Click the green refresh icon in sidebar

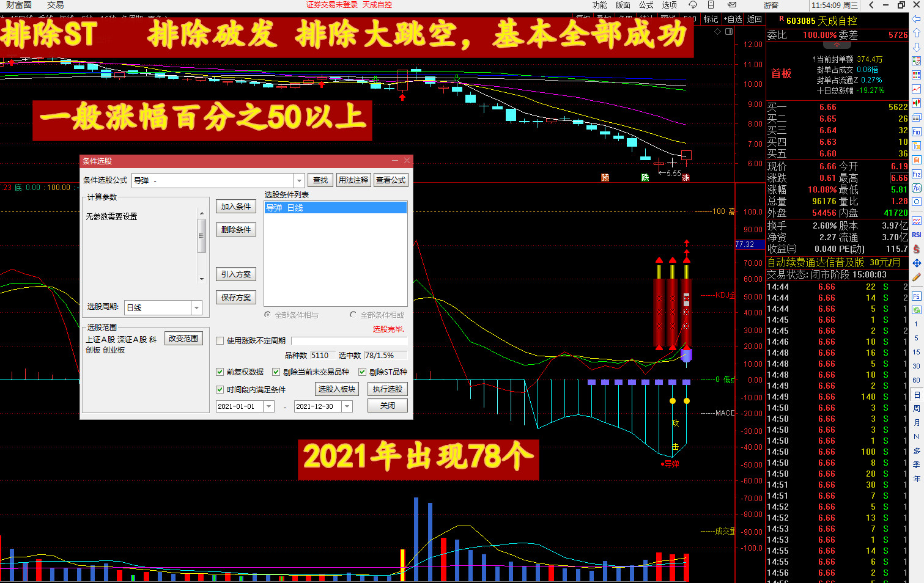(916, 310)
